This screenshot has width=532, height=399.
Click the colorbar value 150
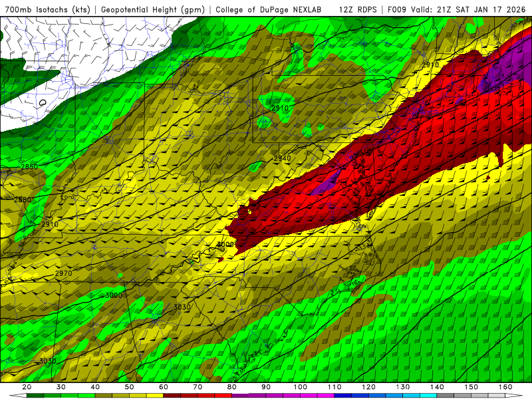click(471, 387)
